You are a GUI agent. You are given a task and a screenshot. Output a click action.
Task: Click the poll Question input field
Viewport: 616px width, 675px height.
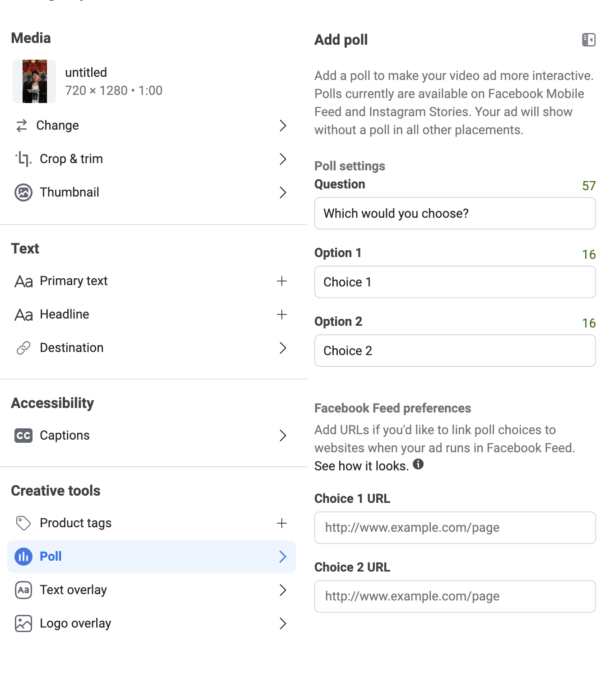point(455,213)
